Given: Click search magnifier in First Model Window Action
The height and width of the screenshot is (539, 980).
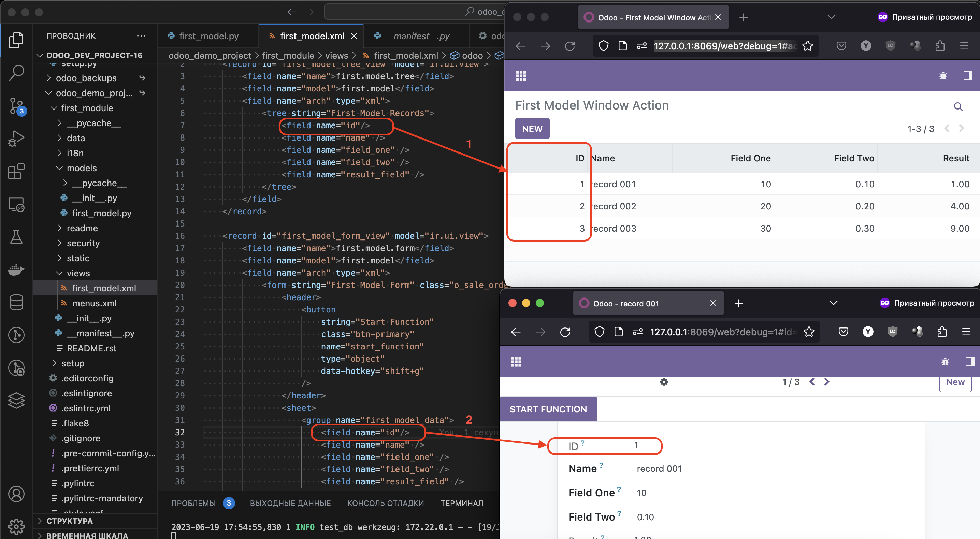Looking at the screenshot, I should [x=958, y=107].
